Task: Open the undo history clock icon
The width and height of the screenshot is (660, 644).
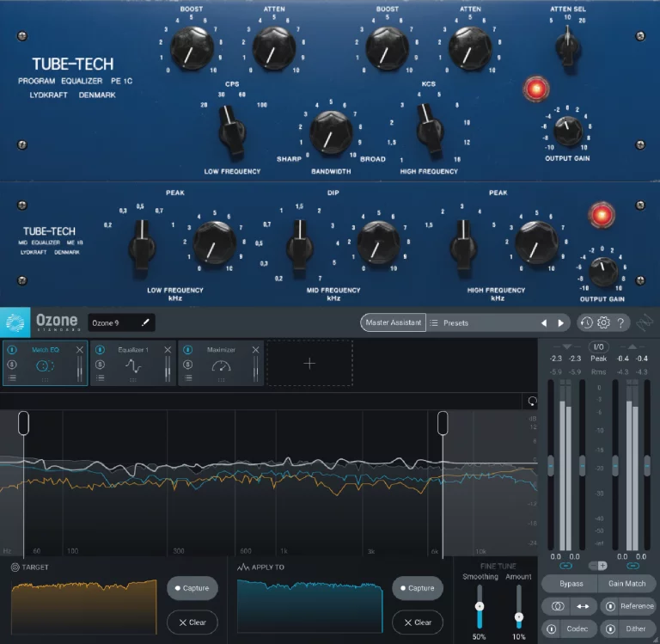Action: (x=586, y=322)
